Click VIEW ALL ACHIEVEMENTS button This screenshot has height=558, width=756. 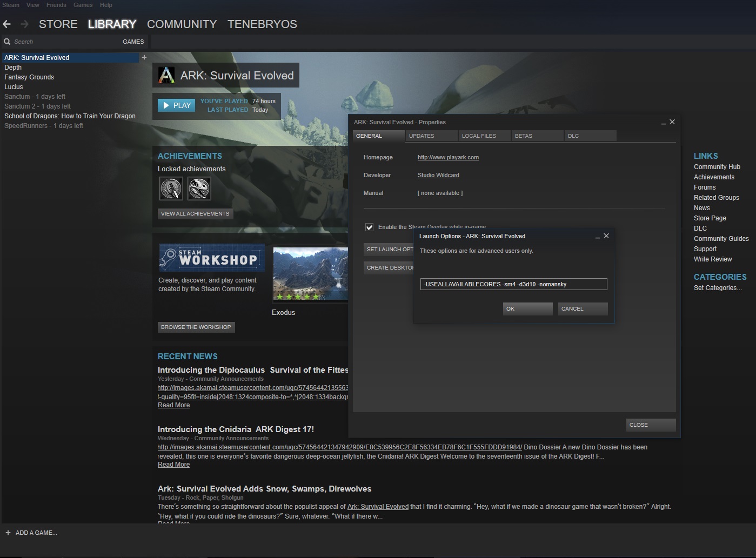pyautogui.click(x=195, y=214)
